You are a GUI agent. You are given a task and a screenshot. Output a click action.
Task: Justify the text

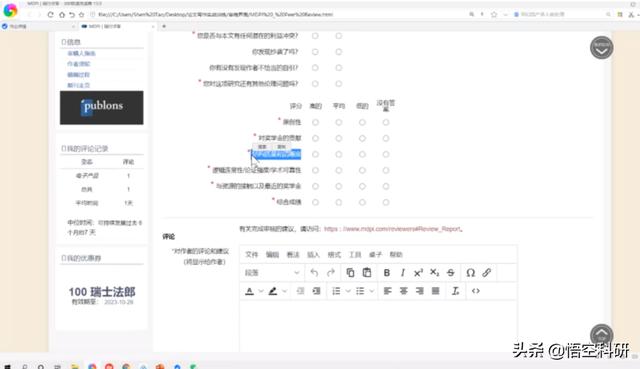[436, 291]
